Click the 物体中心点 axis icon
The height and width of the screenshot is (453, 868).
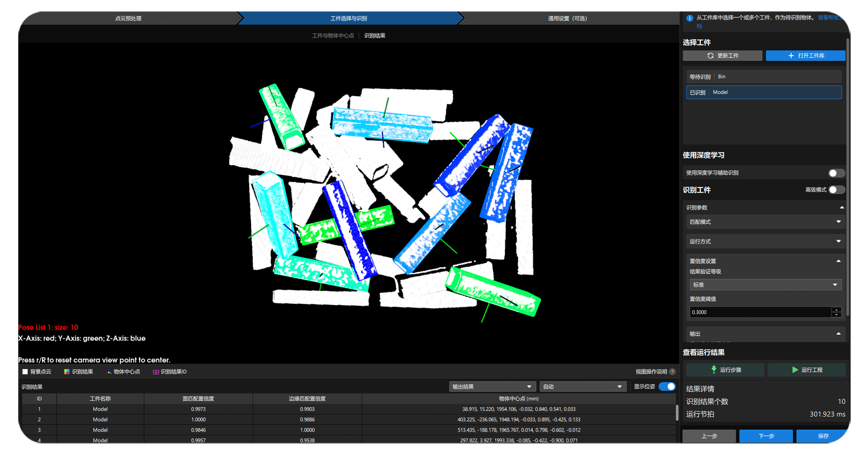coord(109,372)
